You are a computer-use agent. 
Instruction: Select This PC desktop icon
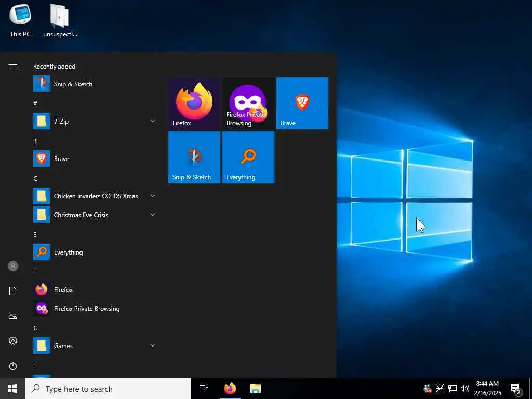pos(20,20)
